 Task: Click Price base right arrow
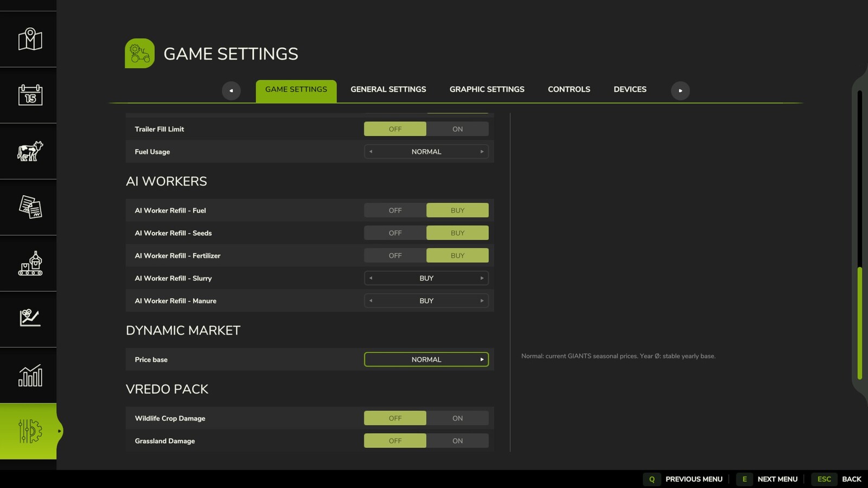482,359
